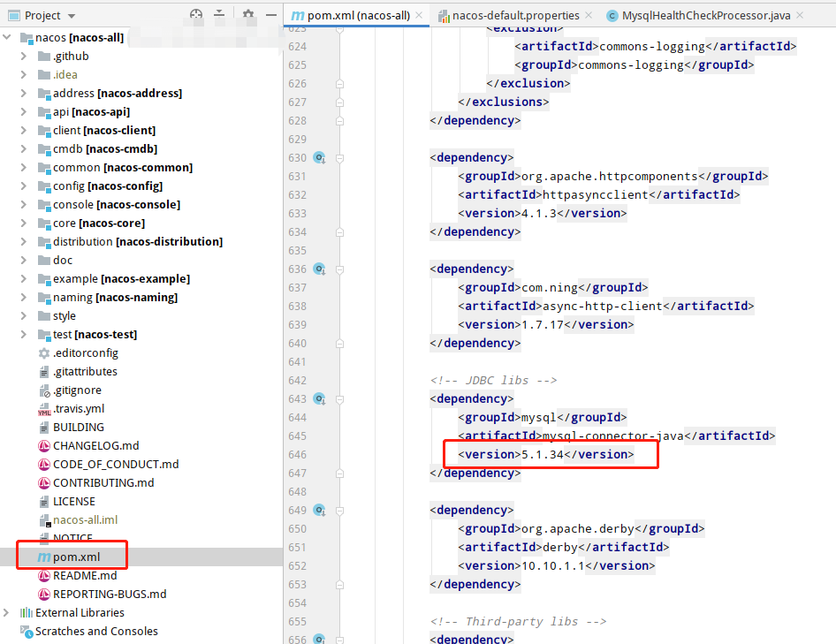The height and width of the screenshot is (644, 836).
Task: Close the nacos-default.properties tab
Action: coord(588,15)
